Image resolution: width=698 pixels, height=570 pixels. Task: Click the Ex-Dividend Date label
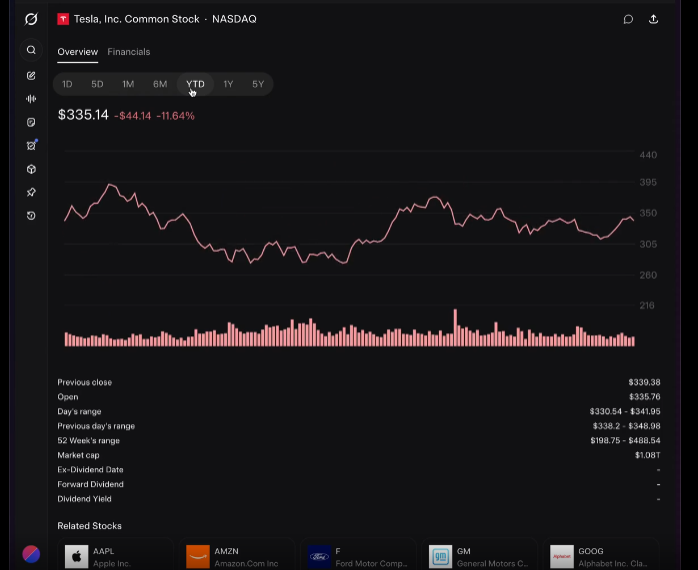coord(90,470)
